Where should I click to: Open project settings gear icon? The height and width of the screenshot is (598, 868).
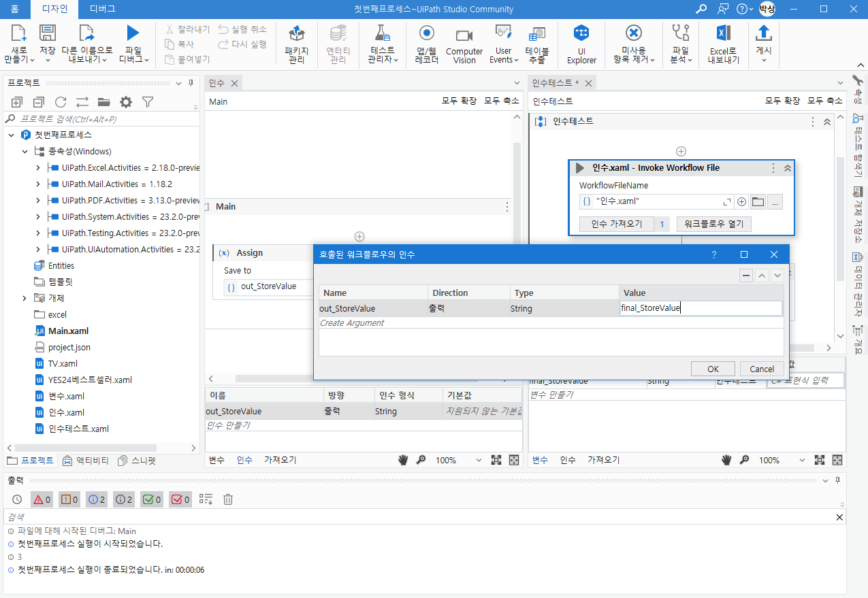click(x=126, y=102)
